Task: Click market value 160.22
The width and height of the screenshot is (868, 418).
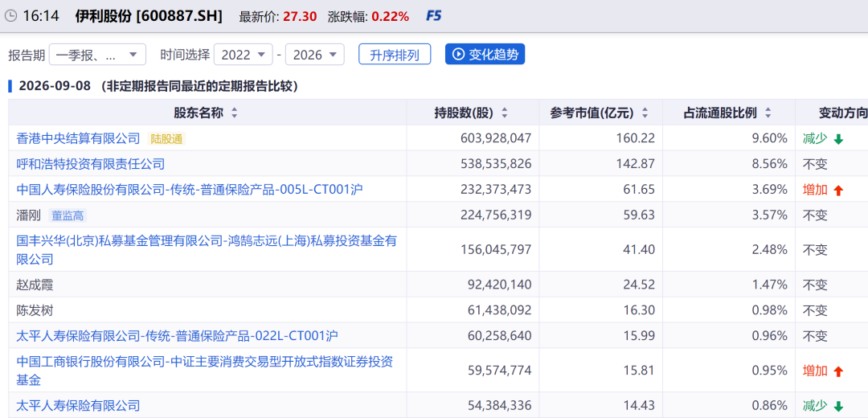Action: (637, 138)
